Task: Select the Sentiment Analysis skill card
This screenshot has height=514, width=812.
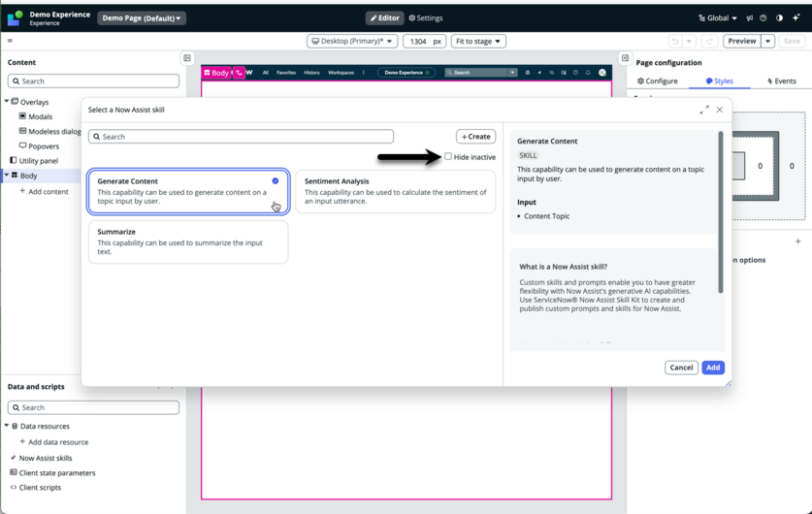Action: click(396, 191)
